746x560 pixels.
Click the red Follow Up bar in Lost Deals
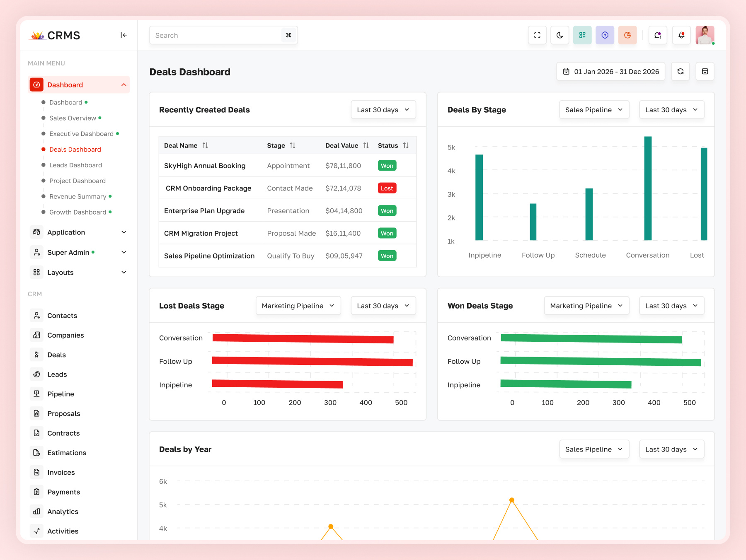312,361
